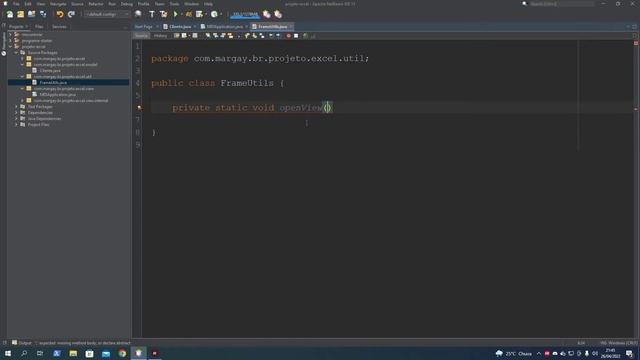This screenshot has height=360, width=640.
Task: Click the stop macro recording icon
Action: coord(296,36)
